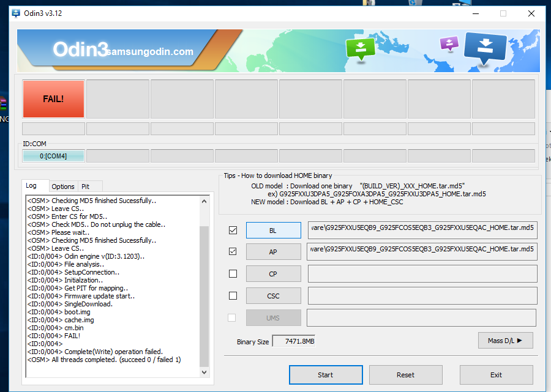
Task: Enable the CP checkbox
Action: coord(233,274)
